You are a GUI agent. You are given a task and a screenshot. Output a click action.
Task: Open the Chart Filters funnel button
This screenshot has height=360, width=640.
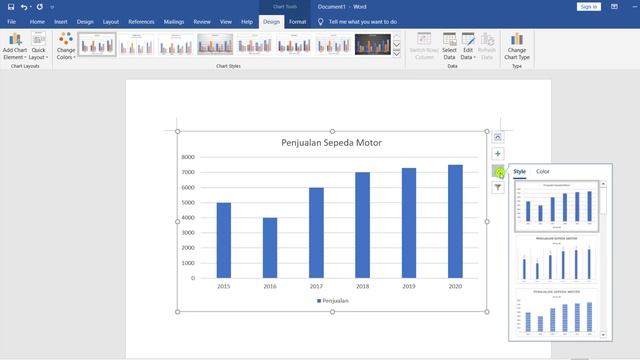pos(498,187)
